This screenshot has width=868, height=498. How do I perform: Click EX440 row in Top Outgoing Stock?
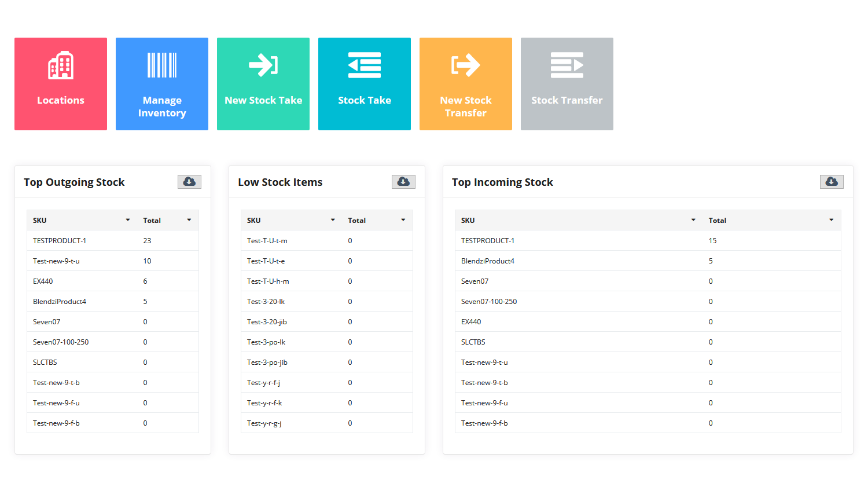click(43, 281)
